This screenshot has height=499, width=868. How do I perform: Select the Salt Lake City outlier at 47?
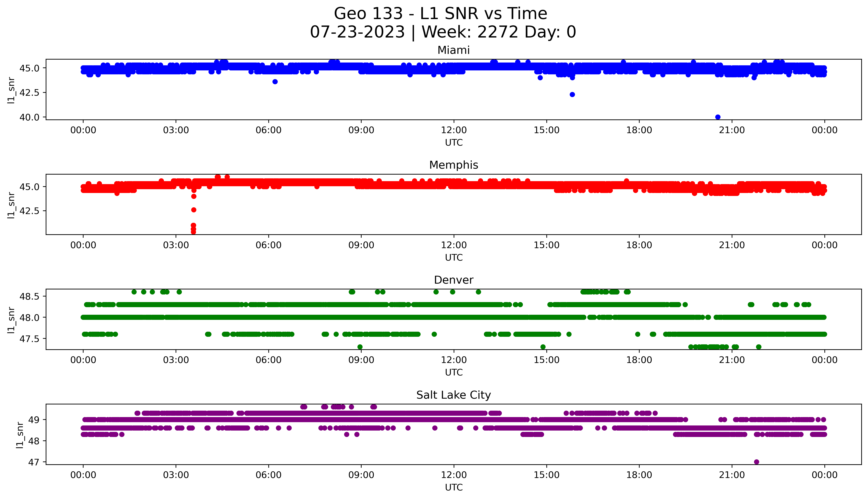[x=757, y=462]
